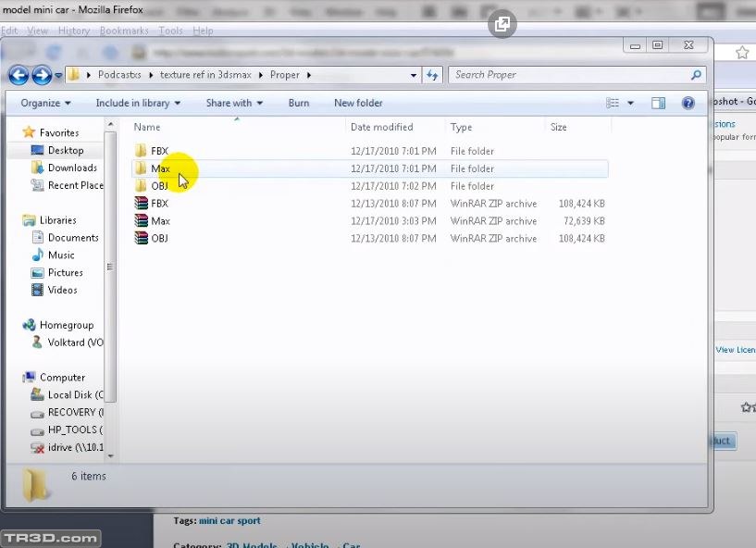Click the Forward navigation arrow button
756x548 pixels.
point(42,75)
